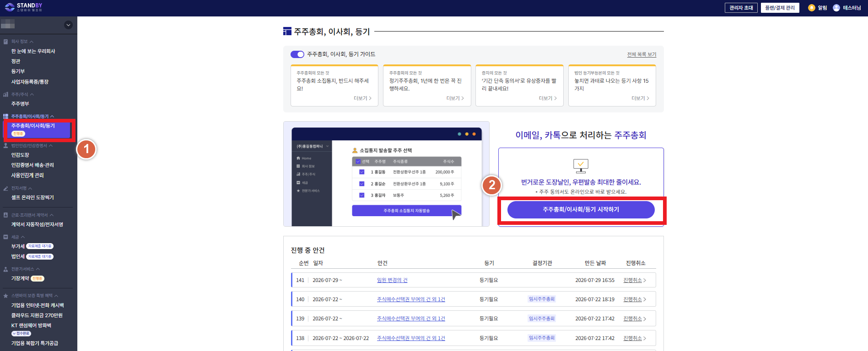Click 더보기 on 주주총회 소집통지 guide card
This screenshot has height=351, width=868.
click(x=362, y=98)
